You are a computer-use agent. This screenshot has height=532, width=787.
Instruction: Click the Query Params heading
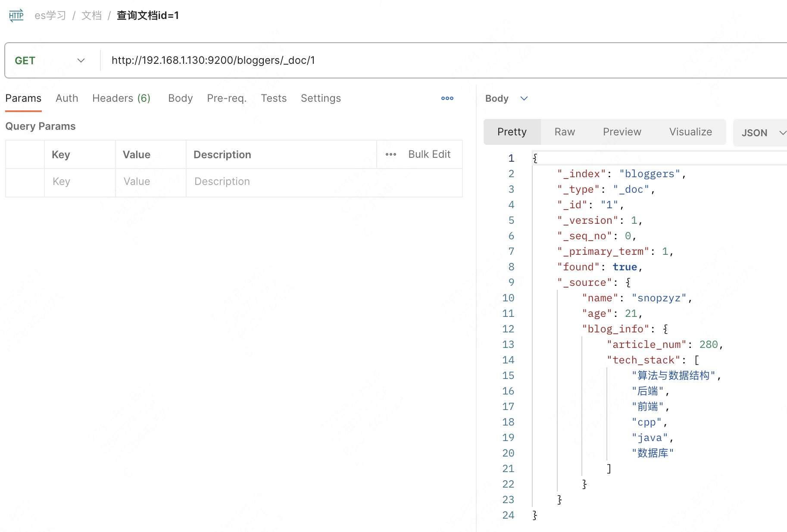point(41,126)
